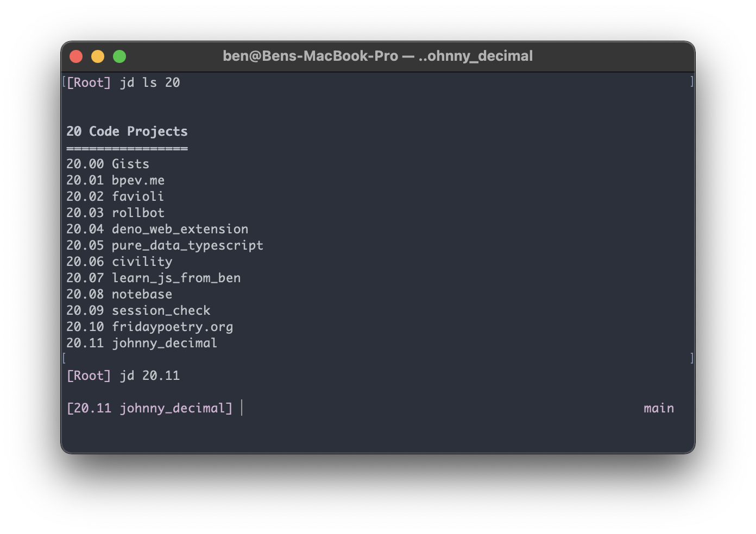Click the '20.00 Gists' line
Image resolution: width=756 pixels, height=534 pixels.
click(108, 164)
